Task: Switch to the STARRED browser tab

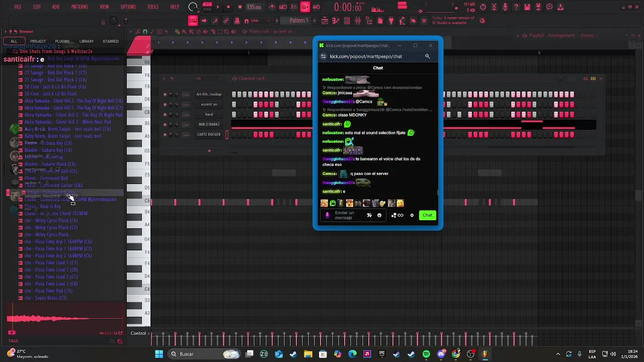Action: tap(111, 41)
